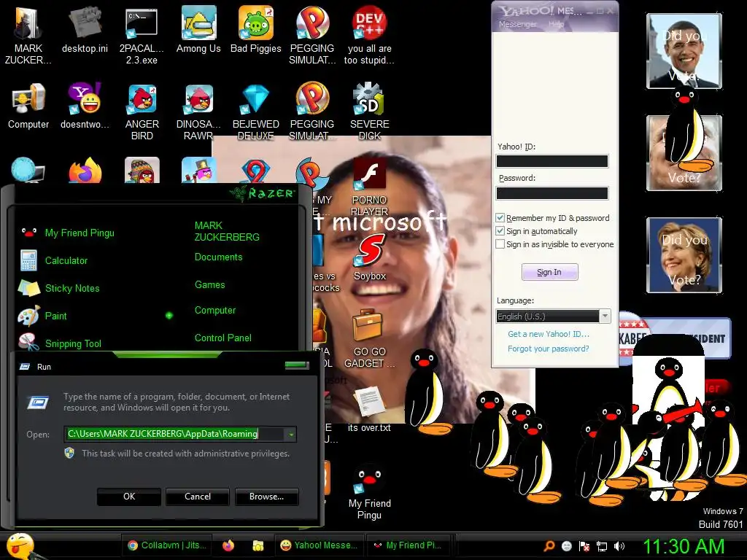The height and width of the screenshot is (560, 747).
Task: Click the Password input field
Action: click(x=552, y=192)
